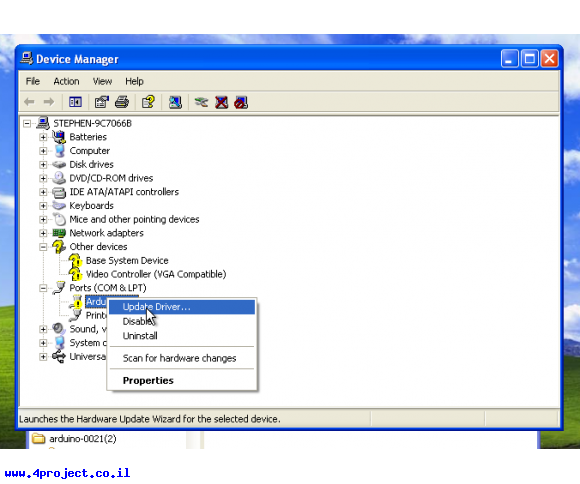
Task: Select the Other devices label
Action: (98, 247)
